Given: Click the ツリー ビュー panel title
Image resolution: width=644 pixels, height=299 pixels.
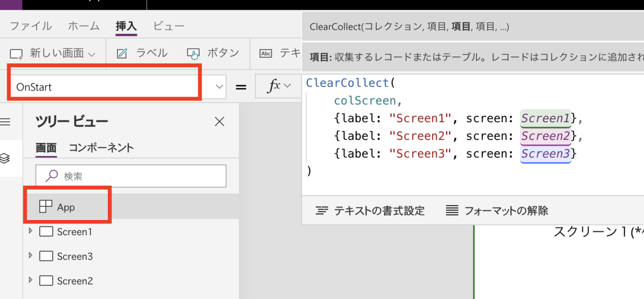Looking at the screenshot, I should 72,122.
